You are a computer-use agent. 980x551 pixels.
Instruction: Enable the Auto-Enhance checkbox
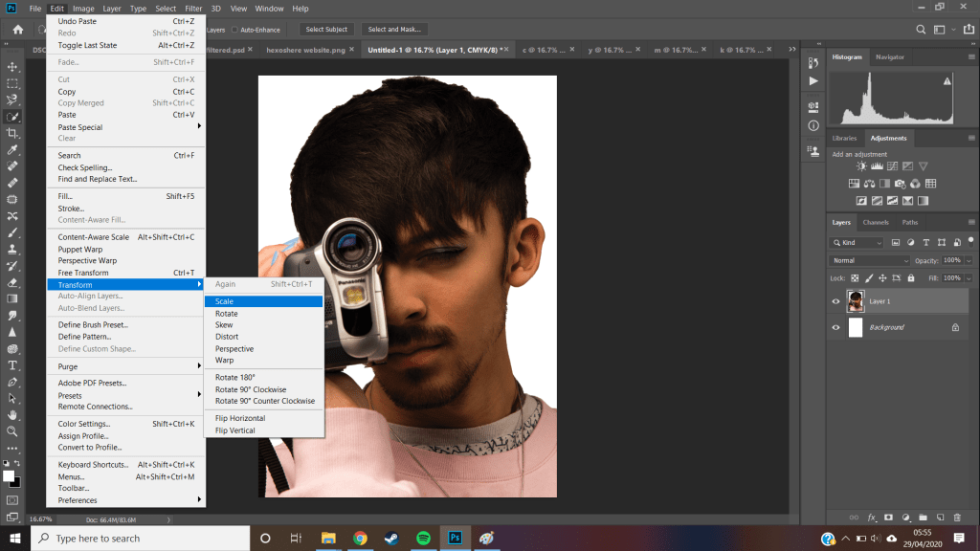pyautogui.click(x=235, y=30)
